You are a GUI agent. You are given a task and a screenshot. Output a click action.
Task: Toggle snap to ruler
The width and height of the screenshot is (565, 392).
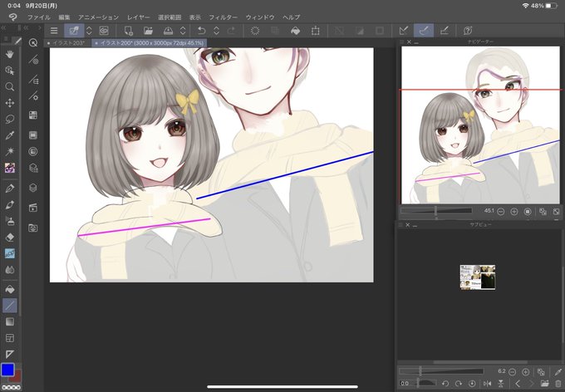coord(404,31)
